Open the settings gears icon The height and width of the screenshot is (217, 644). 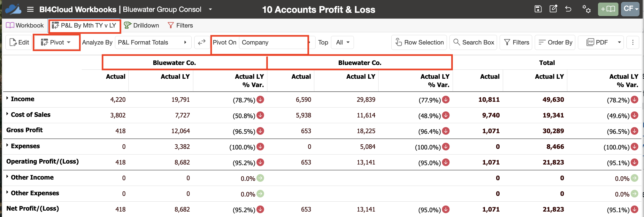[x=586, y=9]
